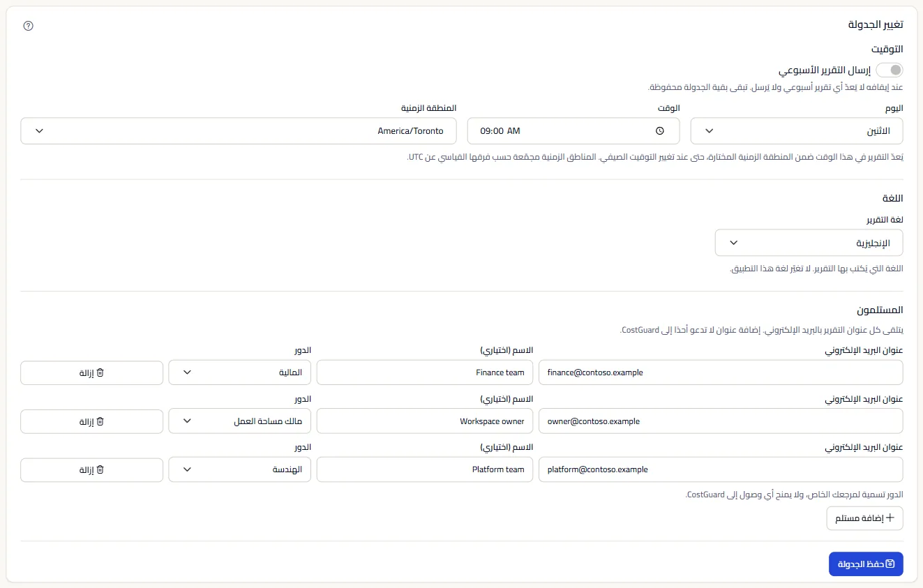
Task: Click the owner@contoso.example email field
Action: 721,421
